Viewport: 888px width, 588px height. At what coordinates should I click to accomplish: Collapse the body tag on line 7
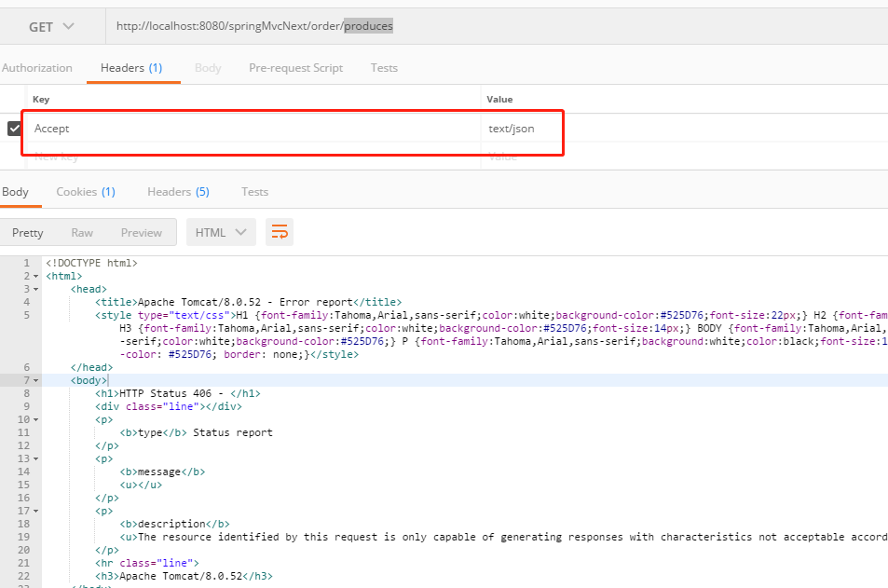tap(35, 381)
